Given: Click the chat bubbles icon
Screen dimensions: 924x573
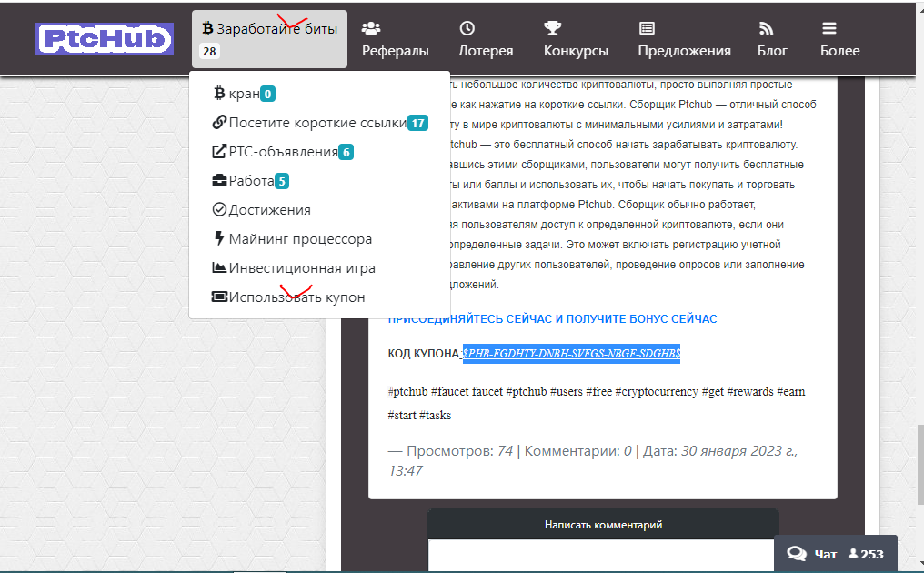Looking at the screenshot, I should [x=797, y=554].
